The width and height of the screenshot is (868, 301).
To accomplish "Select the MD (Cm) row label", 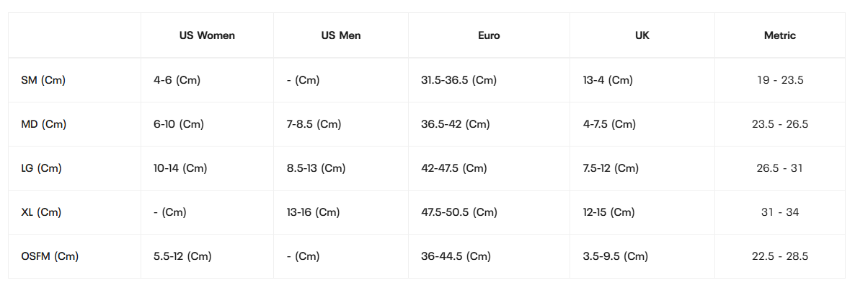I will click(44, 124).
